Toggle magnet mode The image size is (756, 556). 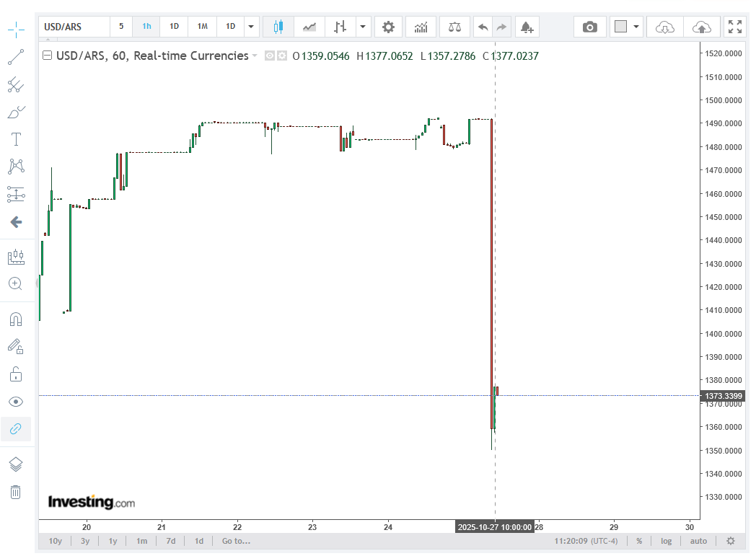(16, 319)
